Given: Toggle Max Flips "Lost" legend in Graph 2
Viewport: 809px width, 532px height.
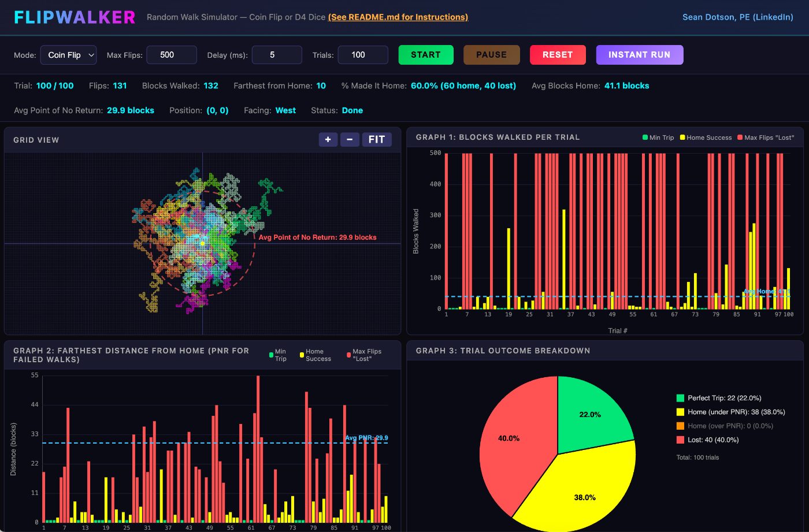Looking at the screenshot, I should pyautogui.click(x=363, y=355).
